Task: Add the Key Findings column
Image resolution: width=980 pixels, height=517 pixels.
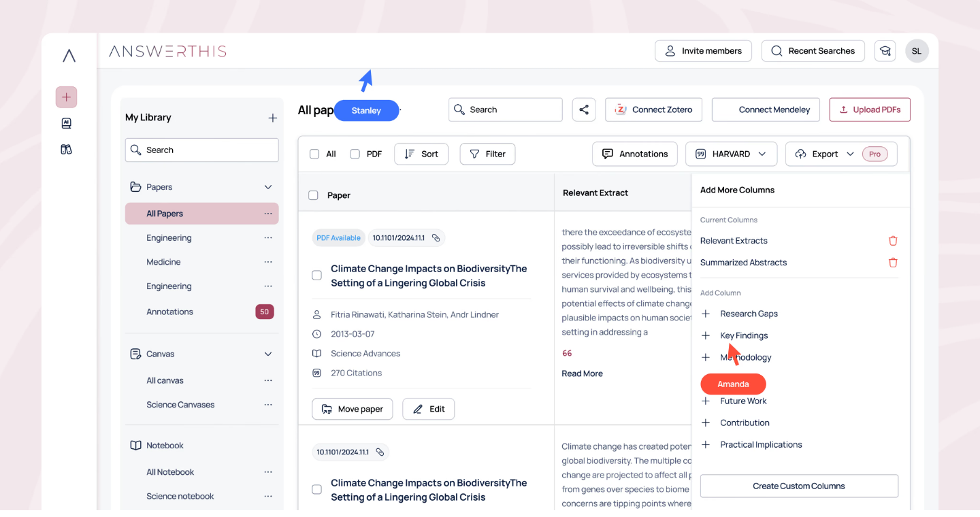Action: click(706, 335)
